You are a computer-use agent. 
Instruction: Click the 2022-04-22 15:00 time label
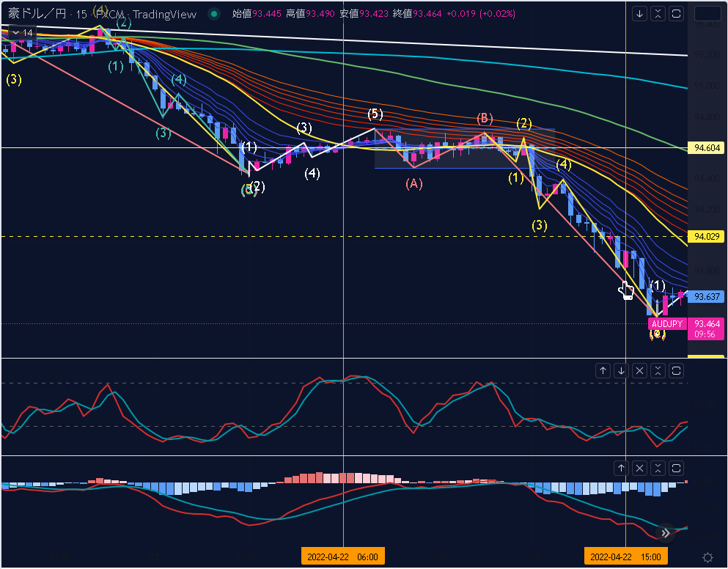tap(626, 557)
